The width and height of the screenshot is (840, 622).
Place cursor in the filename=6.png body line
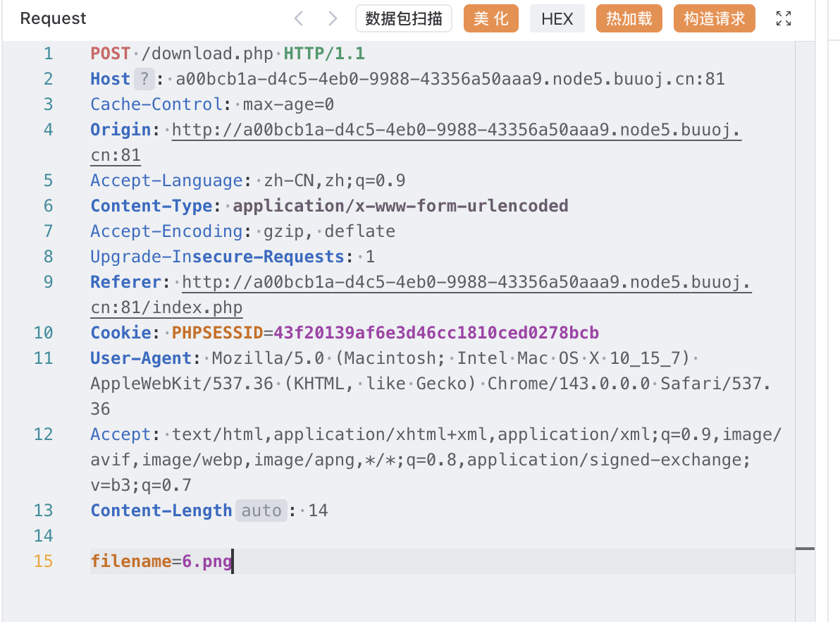click(443, 561)
